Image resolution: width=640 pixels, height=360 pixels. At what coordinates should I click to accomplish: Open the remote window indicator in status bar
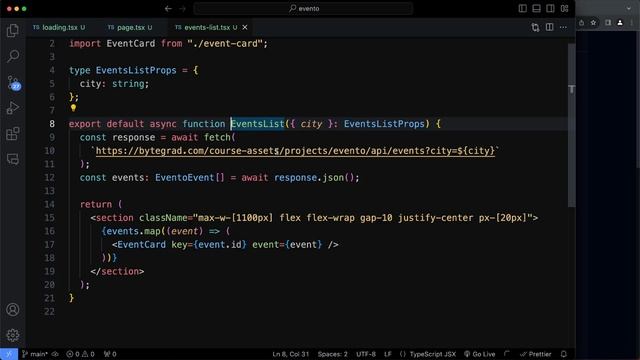9,354
